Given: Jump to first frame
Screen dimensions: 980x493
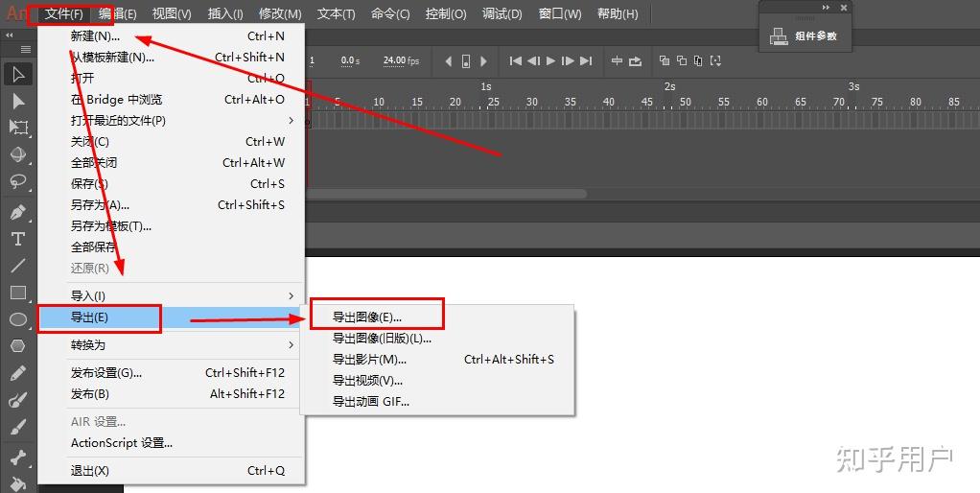Looking at the screenshot, I should (516, 61).
